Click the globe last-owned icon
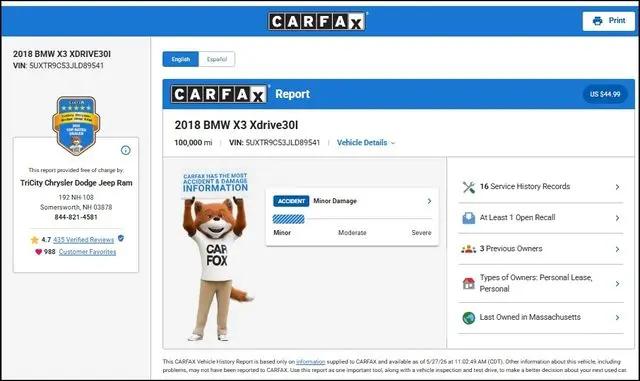The height and width of the screenshot is (381, 640). (x=469, y=317)
